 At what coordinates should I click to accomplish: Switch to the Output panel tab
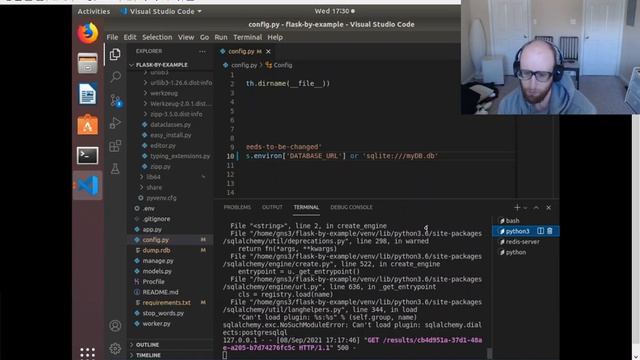coord(272,207)
